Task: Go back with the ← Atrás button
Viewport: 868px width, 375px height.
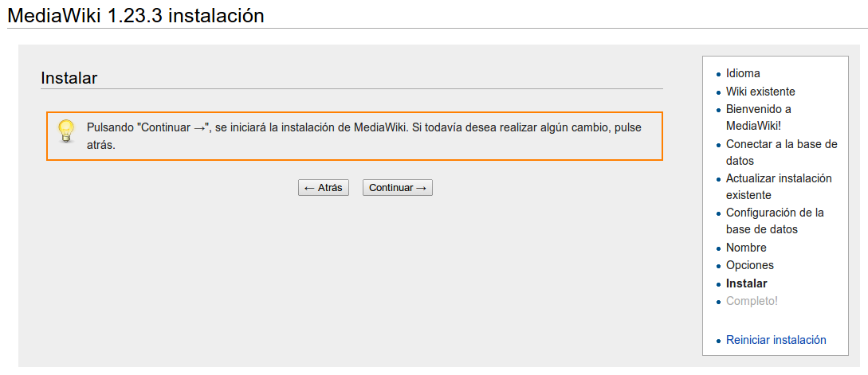Action: (x=324, y=188)
